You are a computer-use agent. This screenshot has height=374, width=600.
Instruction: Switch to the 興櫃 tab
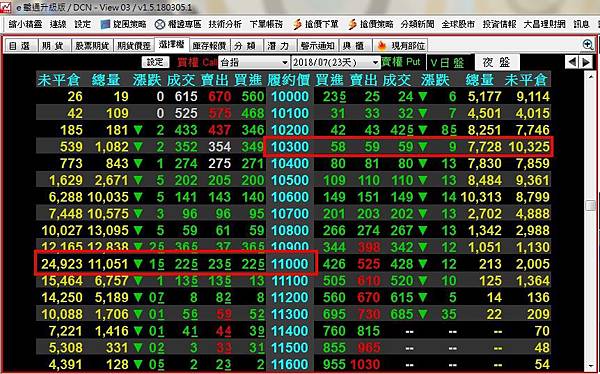pyautogui.click(x=354, y=46)
